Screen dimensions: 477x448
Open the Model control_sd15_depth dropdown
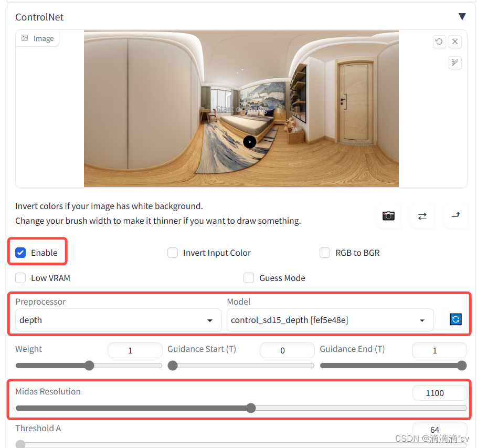(330, 320)
